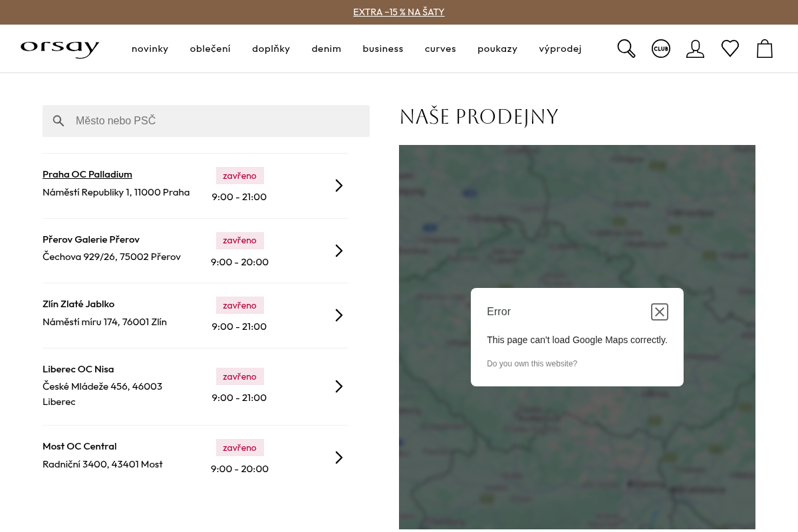This screenshot has width=798, height=532.
Task: Focus the Město nebo PSČ search field
Action: click(x=206, y=121)
